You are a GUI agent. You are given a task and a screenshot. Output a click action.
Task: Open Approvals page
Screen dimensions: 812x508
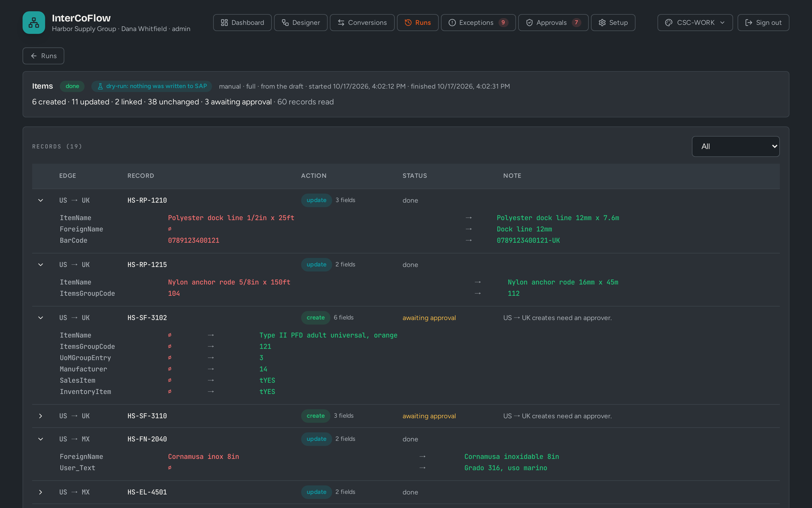[553, 23]
